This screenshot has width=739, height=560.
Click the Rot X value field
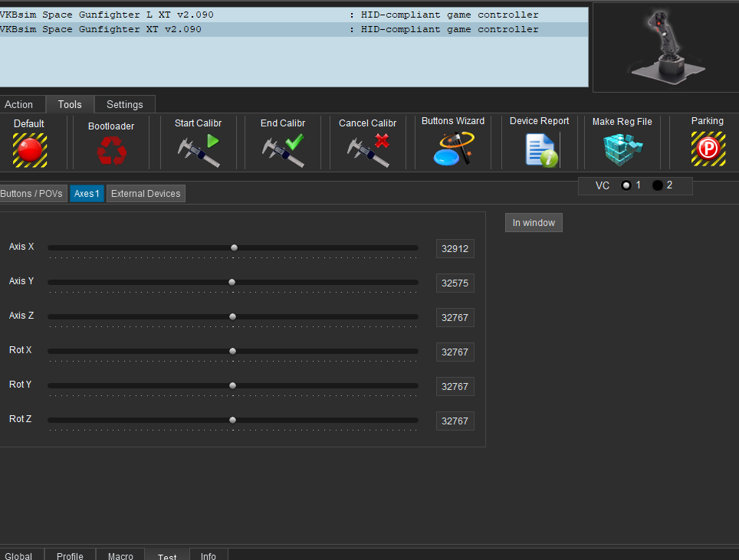(455, 352)
